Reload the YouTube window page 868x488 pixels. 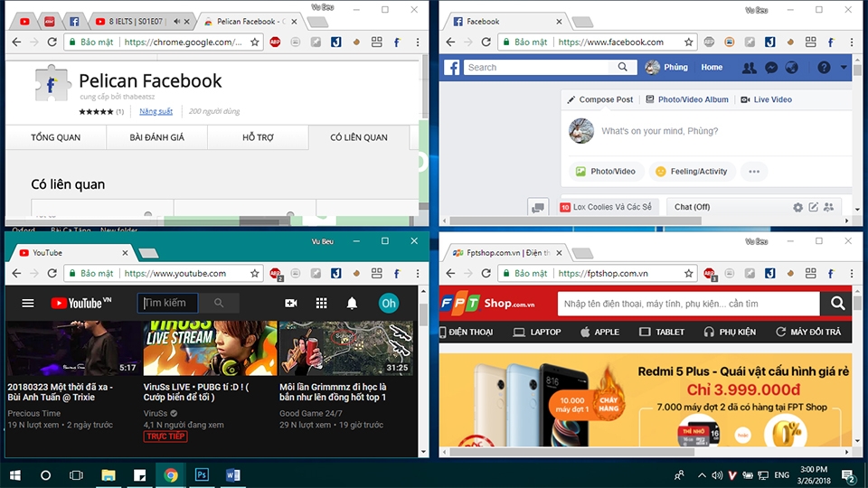click(52, 273)
